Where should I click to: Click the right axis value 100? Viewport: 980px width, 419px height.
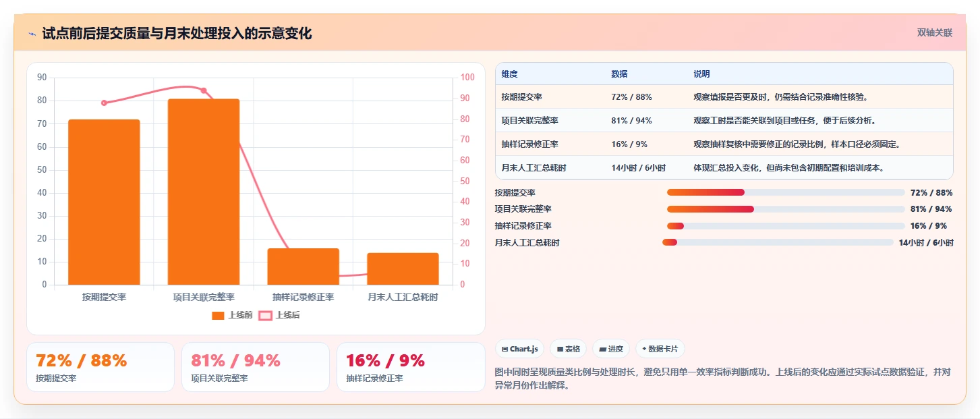pyautogui.click(x=467, y=78)
